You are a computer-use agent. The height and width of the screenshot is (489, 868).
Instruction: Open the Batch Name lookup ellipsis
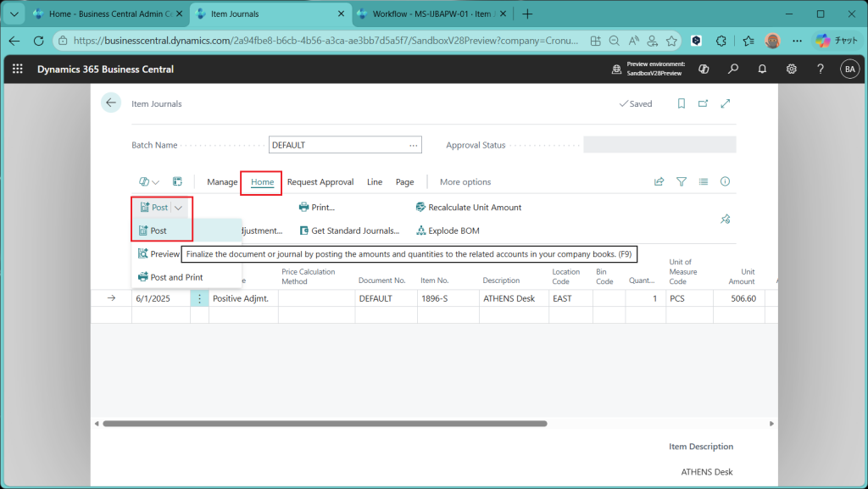tap(413, 145)
